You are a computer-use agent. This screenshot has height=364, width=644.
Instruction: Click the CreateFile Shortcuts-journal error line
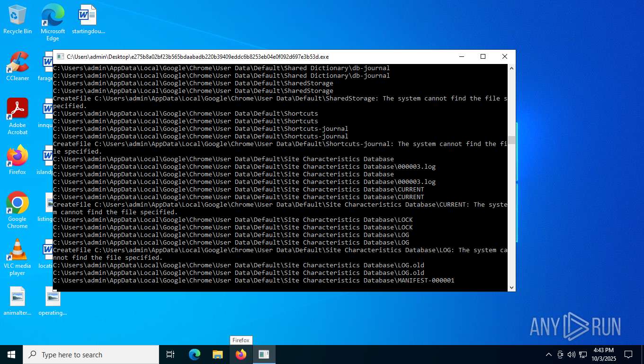(280, 148)
